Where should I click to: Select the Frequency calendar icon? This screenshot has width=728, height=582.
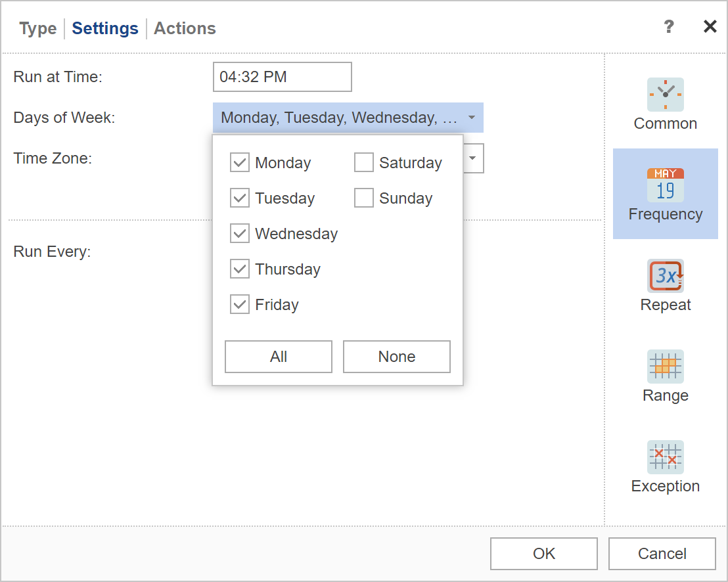pos(665,185)
